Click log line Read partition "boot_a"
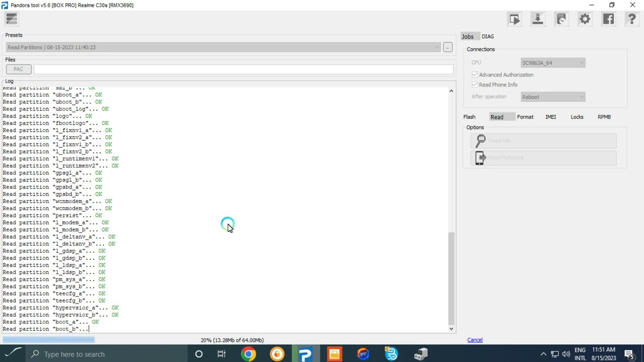The image size is (644, 362). 51,322
